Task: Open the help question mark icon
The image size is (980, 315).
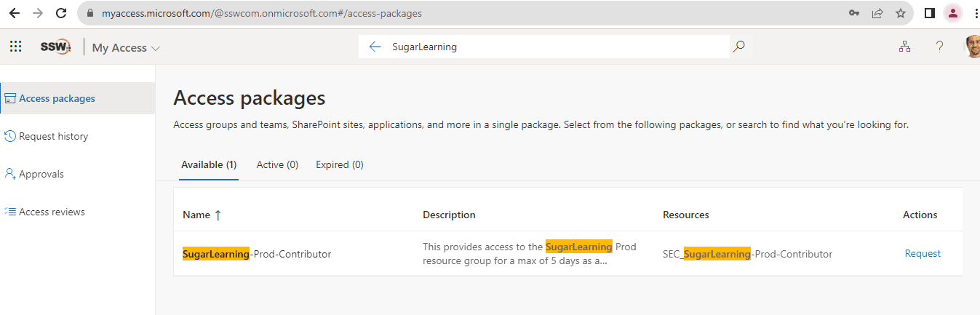Action: point(939,47)
